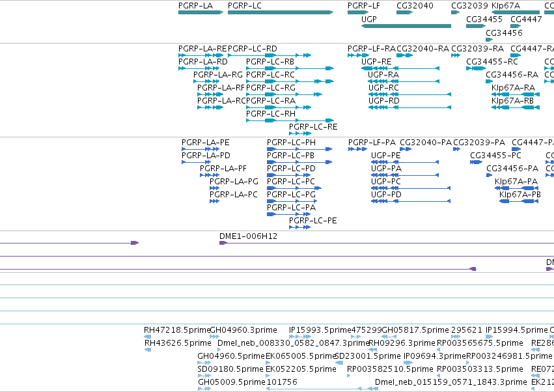Select protein UGP-PD

[411, 201]
